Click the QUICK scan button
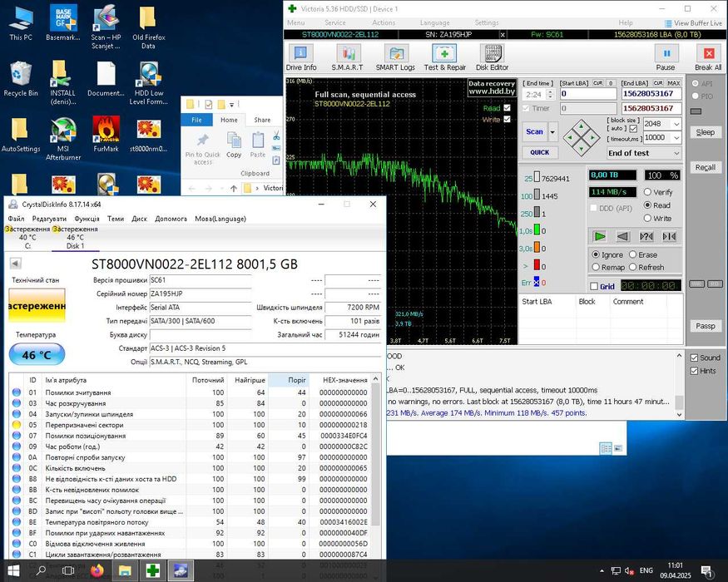The image size is (728, 582). [x=540, y=152]
